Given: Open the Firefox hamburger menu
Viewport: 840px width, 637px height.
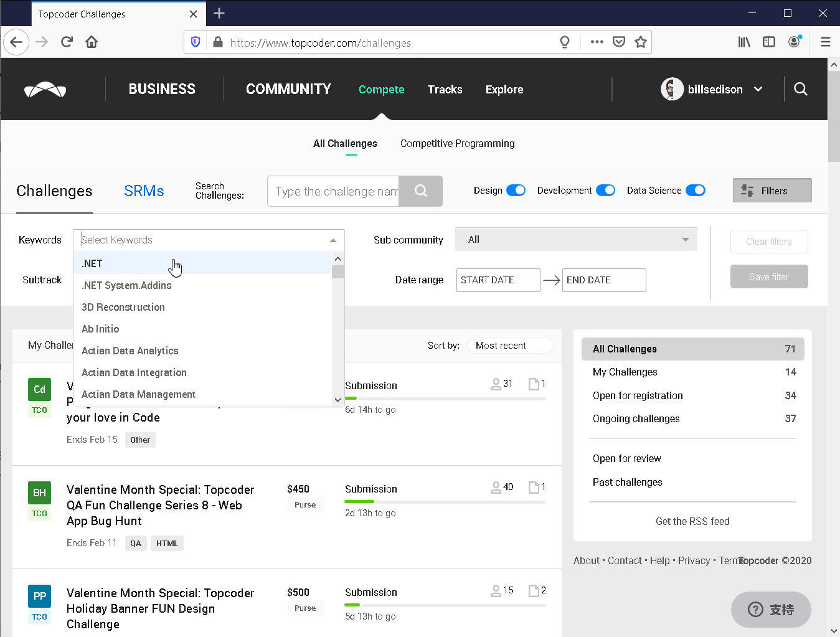Looking at the screenshot, I should click(826, 42).
